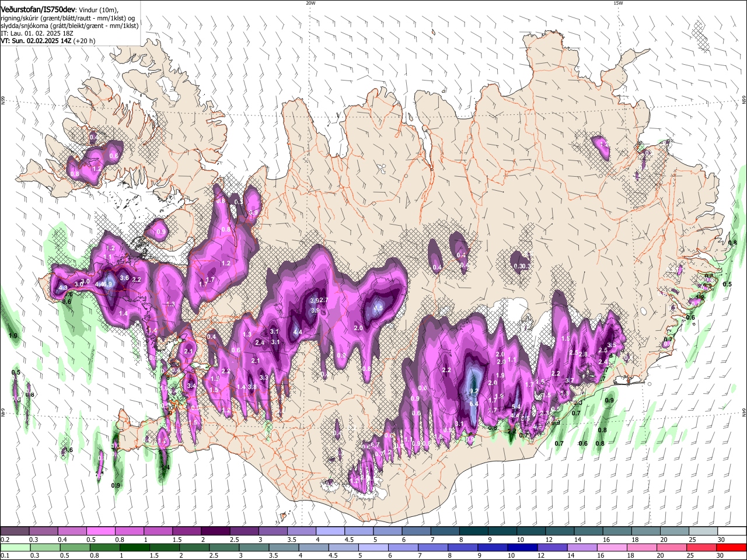Select the 0.5–0.8 bright pink swatch in purple scale
Viewport: 747px width, 560px height.
(100, 531)
